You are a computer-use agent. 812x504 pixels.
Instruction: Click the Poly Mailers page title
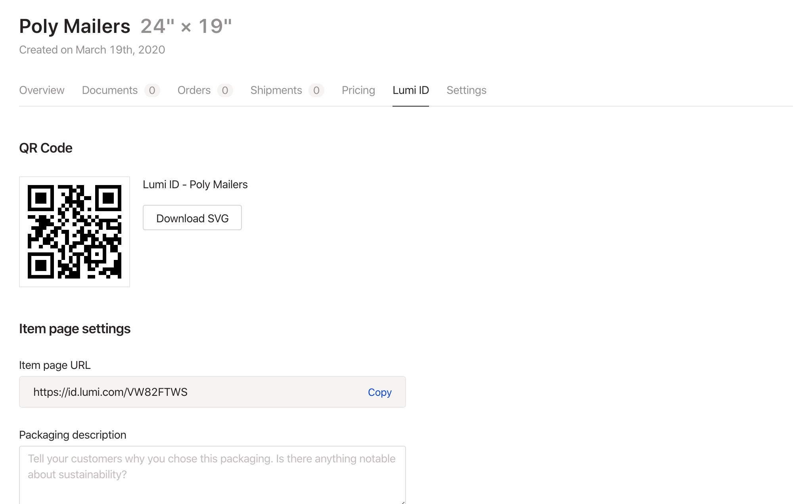coord(75,27)
